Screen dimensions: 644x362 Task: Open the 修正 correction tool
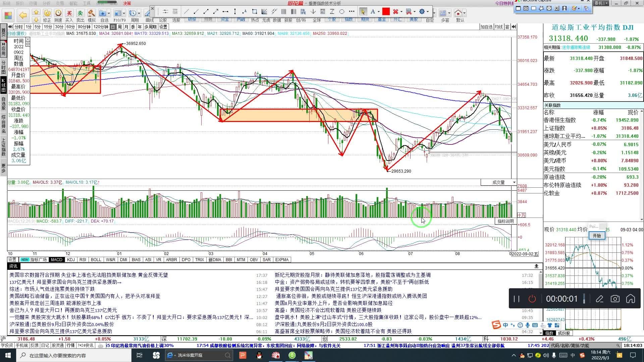point(47,15)
